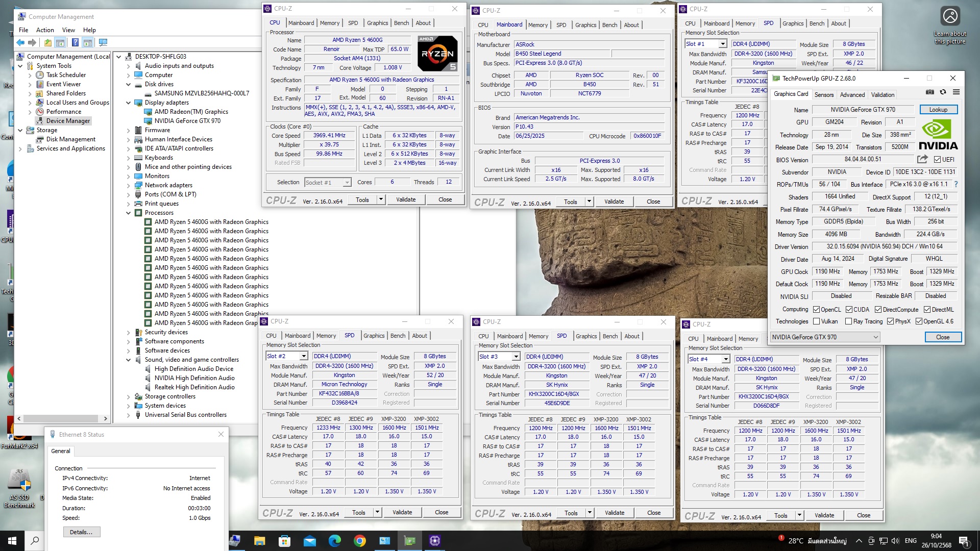Viewport: 980px width, 551px height.
Task: Click the left pane horizontal scrollbar
Action: coord(61,418)
